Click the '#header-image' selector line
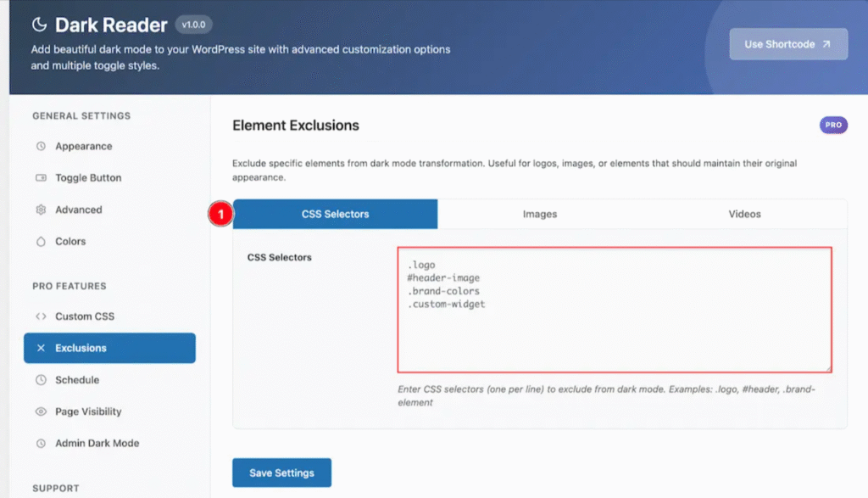 pyautogui.click(x=443, y=278)
